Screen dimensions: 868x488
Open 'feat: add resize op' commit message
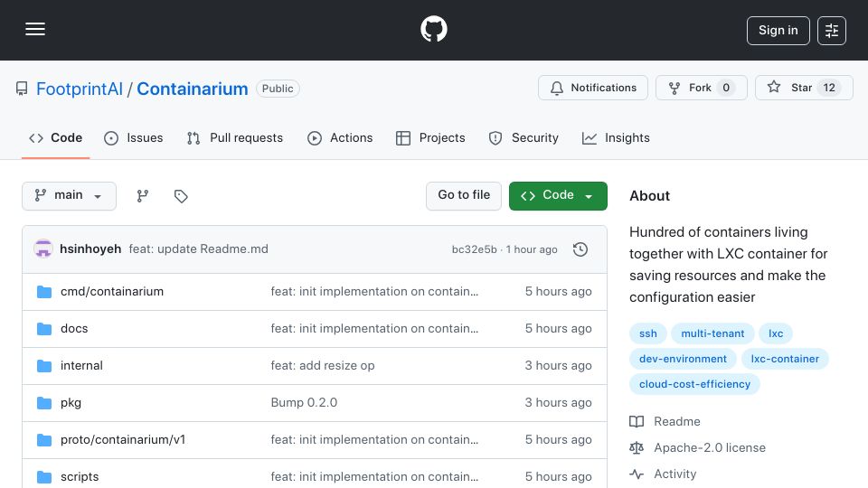(x=323, y=366)
